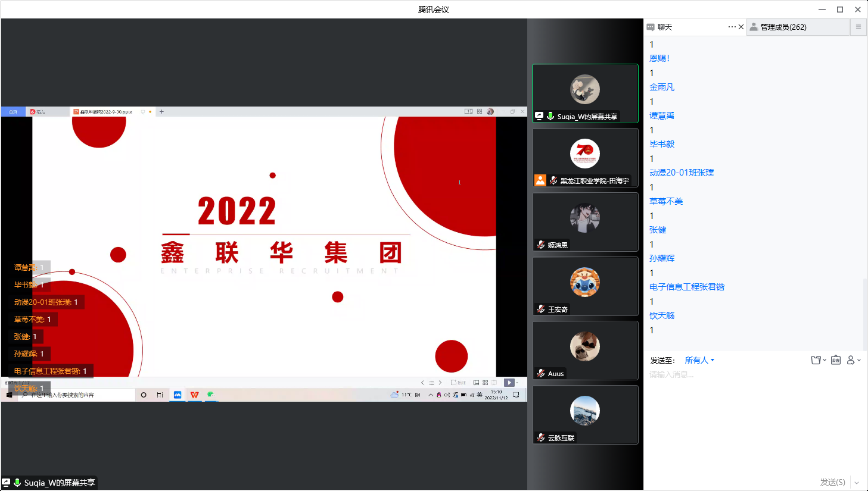Click sender name 动漫20-01班张璞 in chat
Viewport: 868px width, 491px height.
(x=682, y=173)
